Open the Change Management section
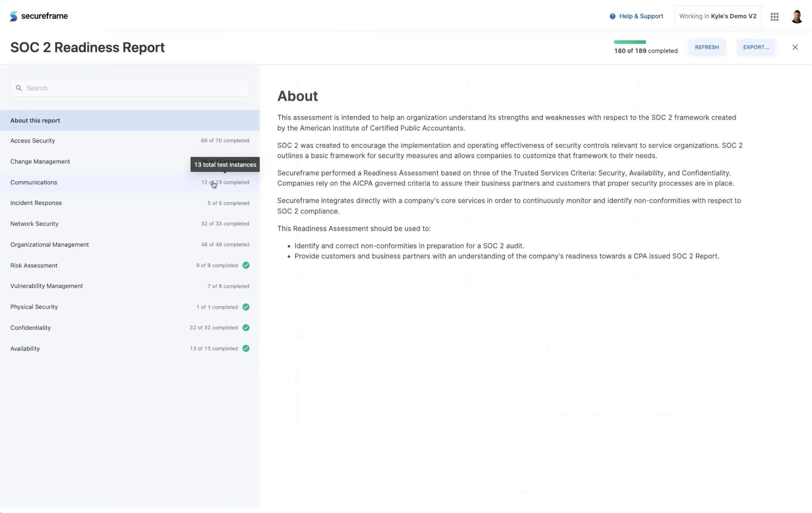Screen dimensions: 812x513 pyautogui.click(x=130, y=162)
